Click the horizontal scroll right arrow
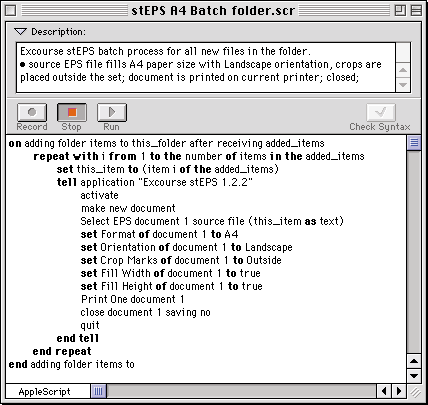Screen dimensions: 428x405 click(x=398, y=391)
